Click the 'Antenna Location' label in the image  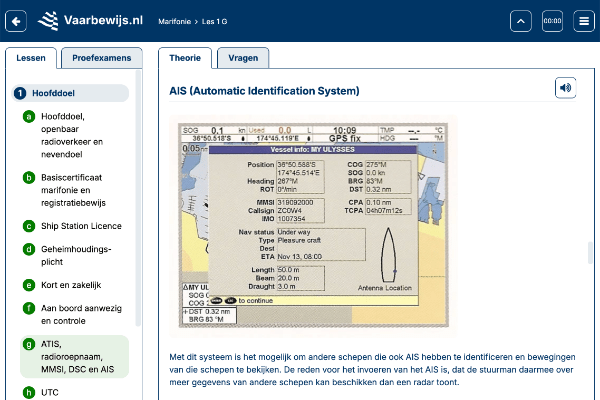point(385,288)
